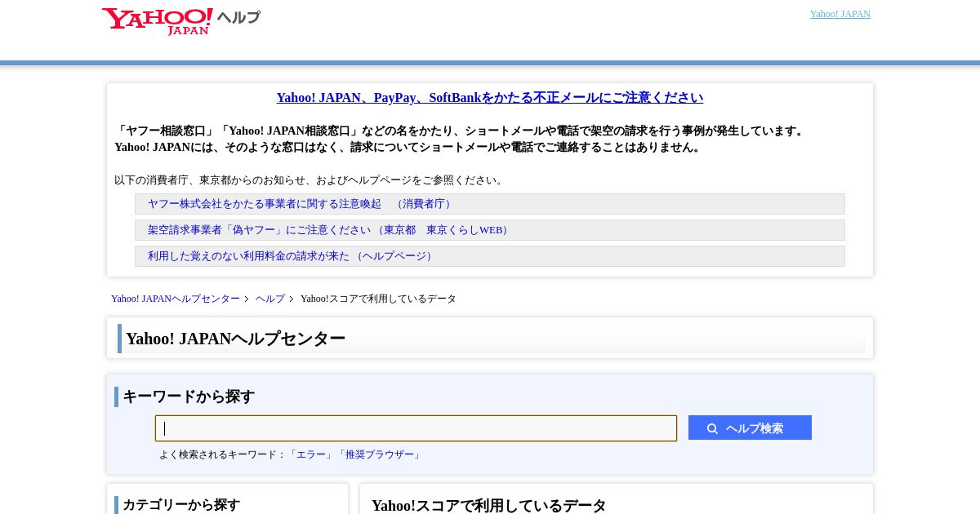This screenshot has width=980, height=514.
Task: Open ヤフー株式会社をかたる事業者に関する注意喚起 link
Action: [x=300, y=204]
